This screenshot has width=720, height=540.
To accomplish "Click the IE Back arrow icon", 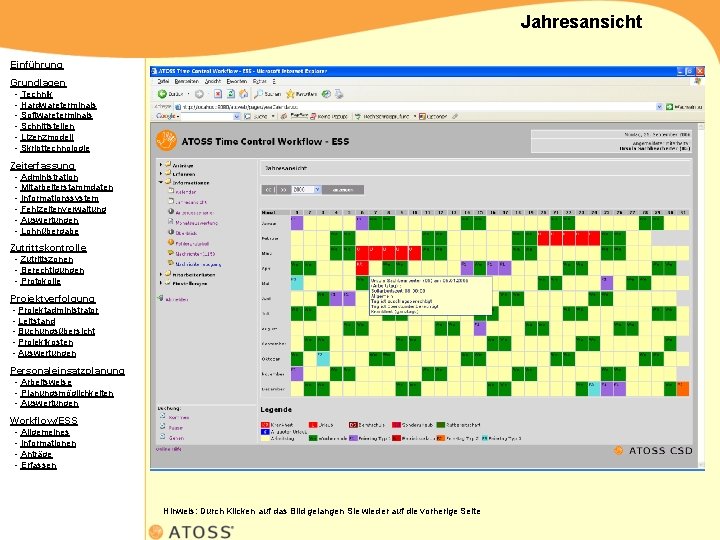I will (x=162, y=94).
